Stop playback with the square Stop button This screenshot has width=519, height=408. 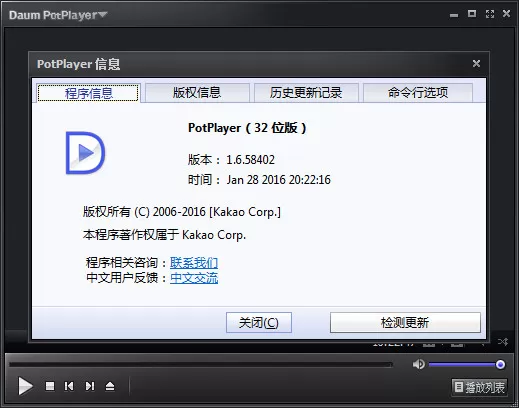point(50,386)
